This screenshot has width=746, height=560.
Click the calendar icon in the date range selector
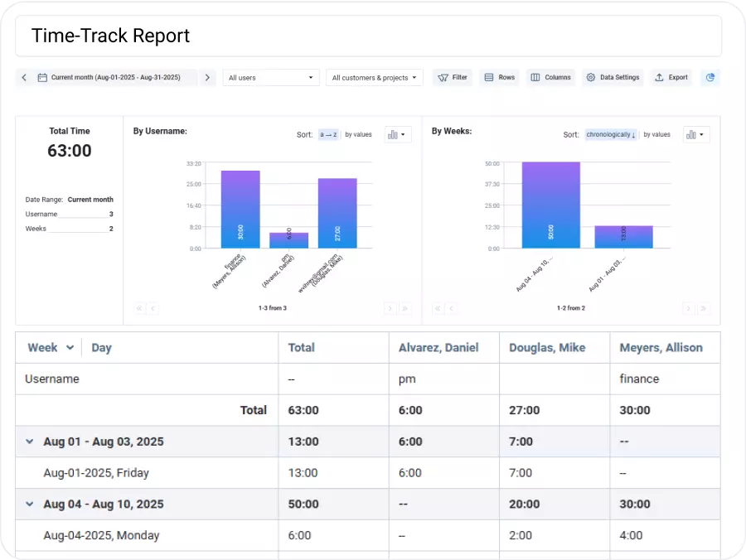43,77
